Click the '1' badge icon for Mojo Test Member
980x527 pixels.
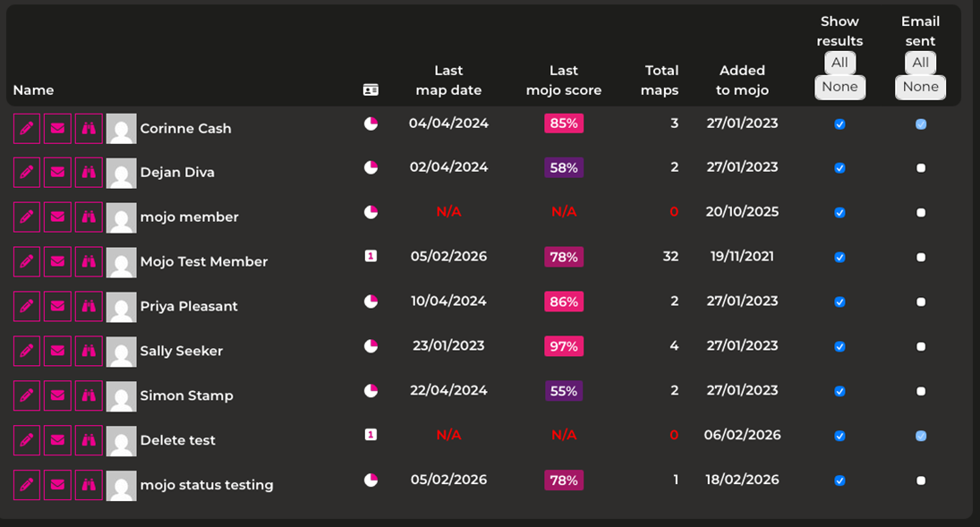click(371, 257)
